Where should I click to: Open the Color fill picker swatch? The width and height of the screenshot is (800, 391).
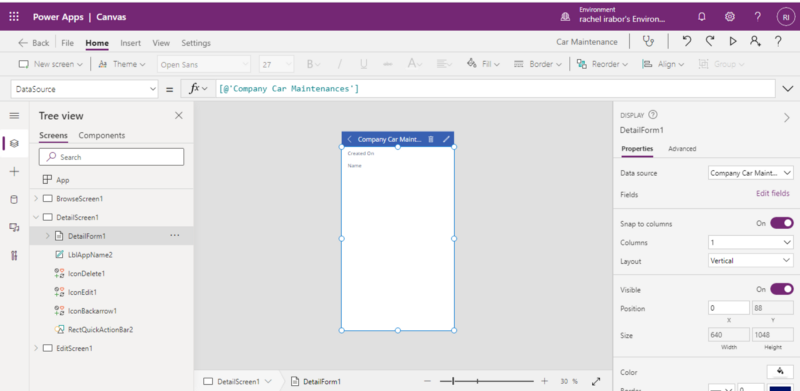pos(780,372)
